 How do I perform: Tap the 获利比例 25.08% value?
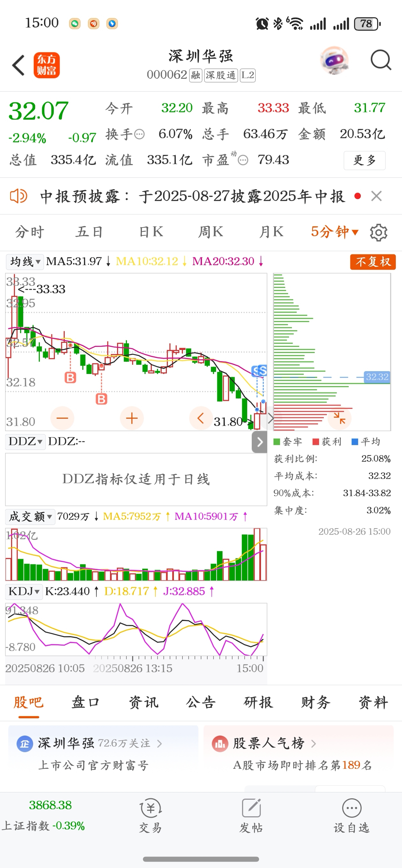click(376, 459)
